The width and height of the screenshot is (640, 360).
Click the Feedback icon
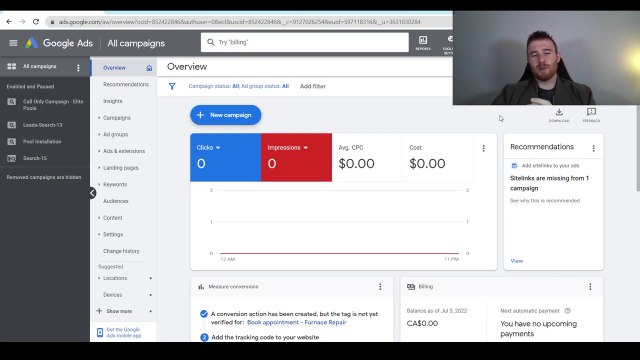(x=591, y=115)
